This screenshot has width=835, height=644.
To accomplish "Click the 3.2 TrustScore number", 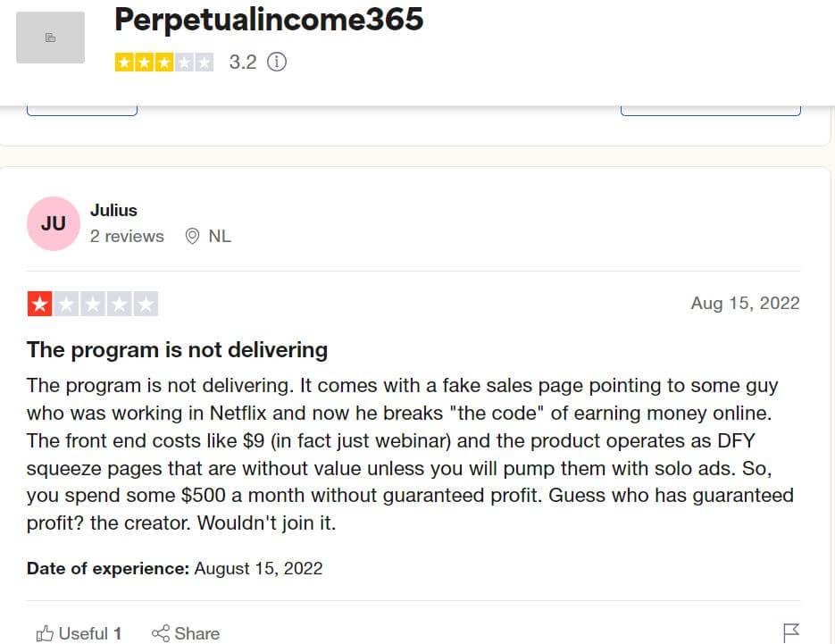I will point(243,63).
